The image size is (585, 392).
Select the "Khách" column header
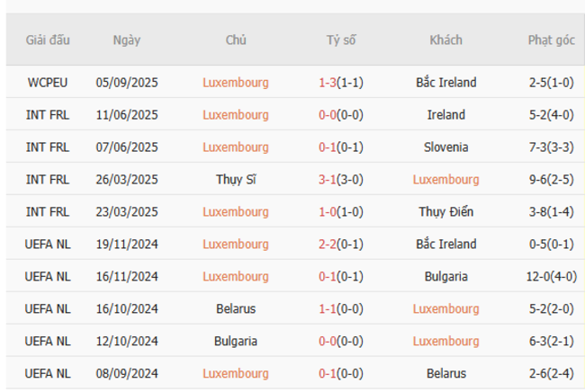click(x=445, y=40)
